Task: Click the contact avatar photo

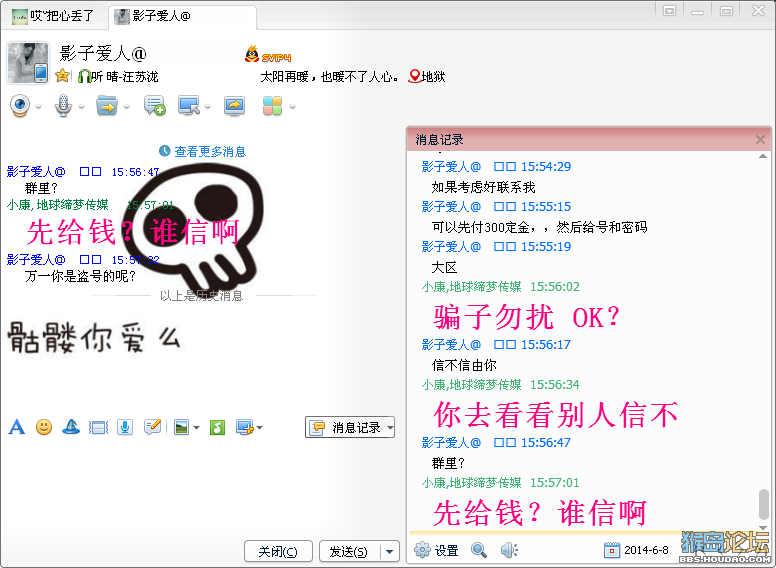Action: pos(28,62)
